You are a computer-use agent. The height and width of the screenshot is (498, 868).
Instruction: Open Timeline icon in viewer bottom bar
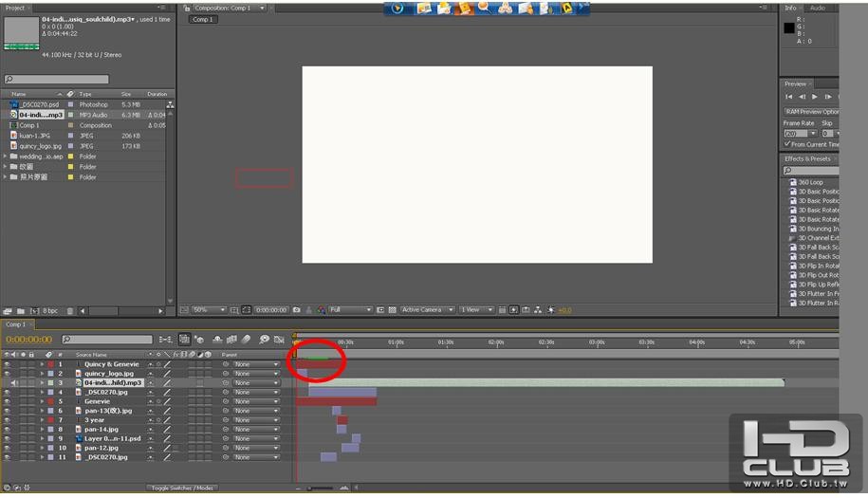pos(526,310)
